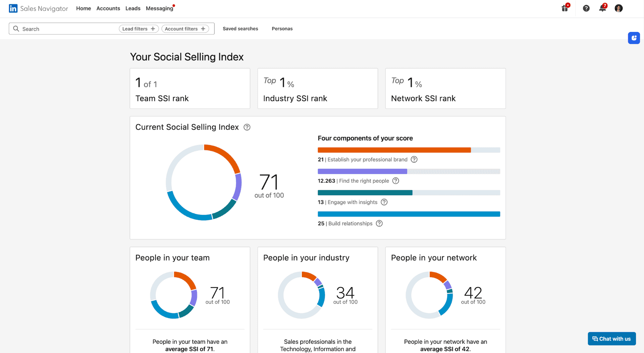This screenshot has width=644, height=353.
Task: Click the search magnifier icon
Action: pos(16,29)
